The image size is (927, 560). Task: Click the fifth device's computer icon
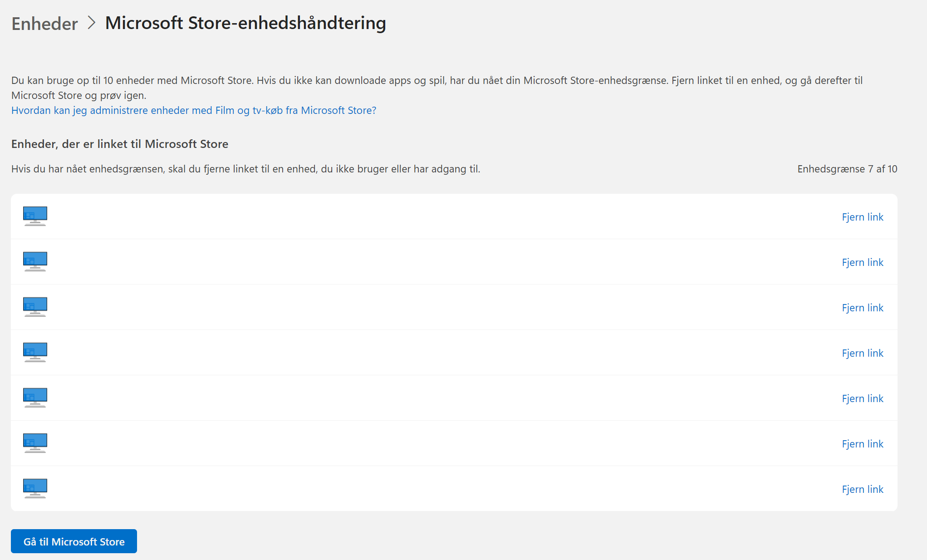(x=35, y=398)
